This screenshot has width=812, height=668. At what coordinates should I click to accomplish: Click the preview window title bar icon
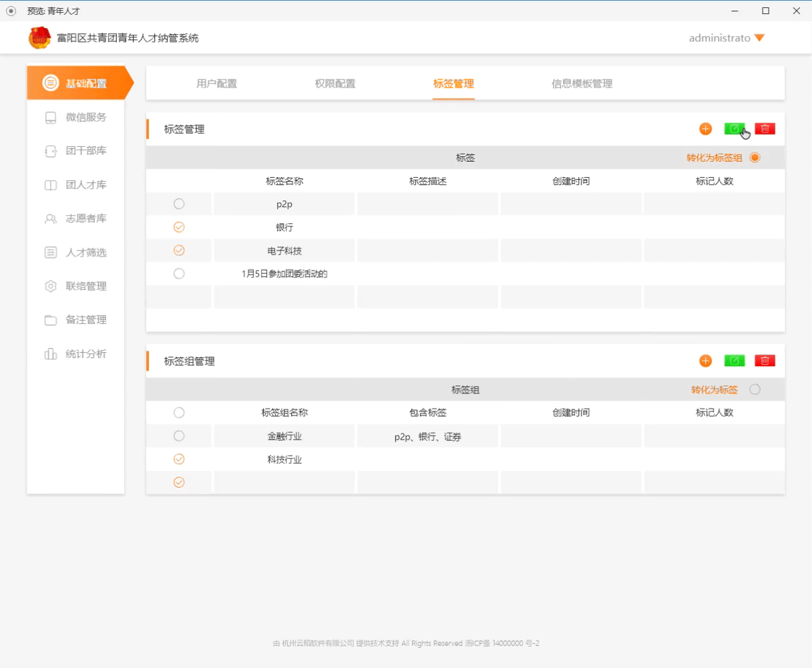[x=11, y=11]
